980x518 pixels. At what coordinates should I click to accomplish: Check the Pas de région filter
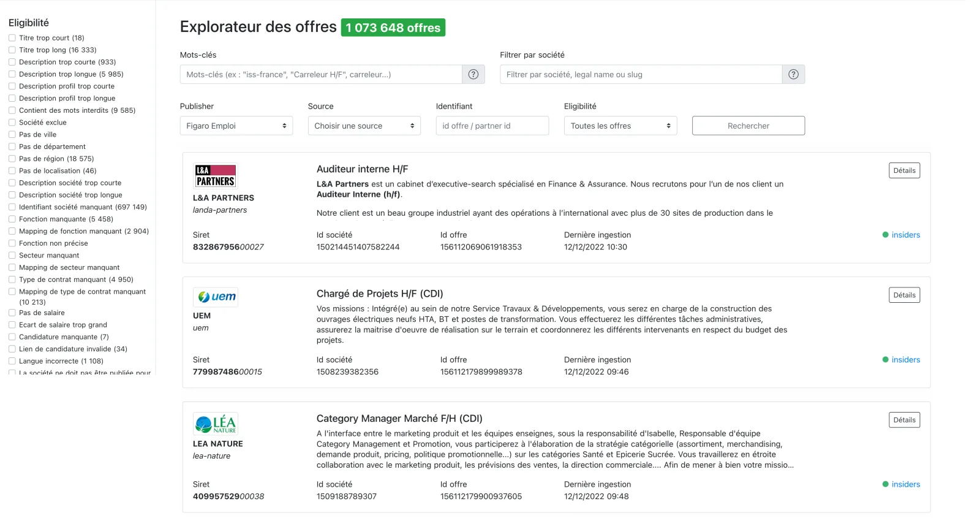[12, 159]
